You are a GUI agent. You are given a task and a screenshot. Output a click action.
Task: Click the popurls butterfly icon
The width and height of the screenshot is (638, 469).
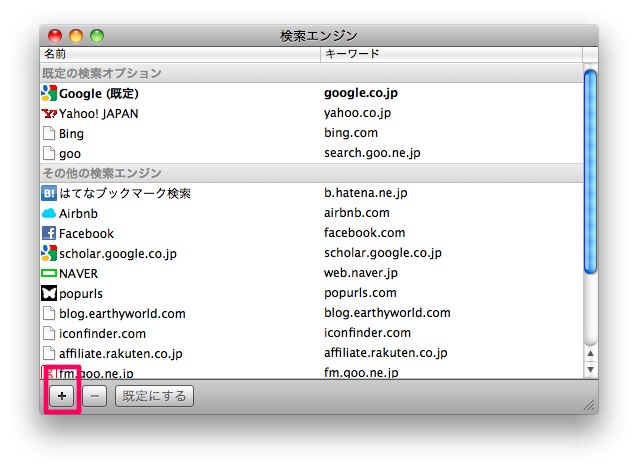click(49, 293)
